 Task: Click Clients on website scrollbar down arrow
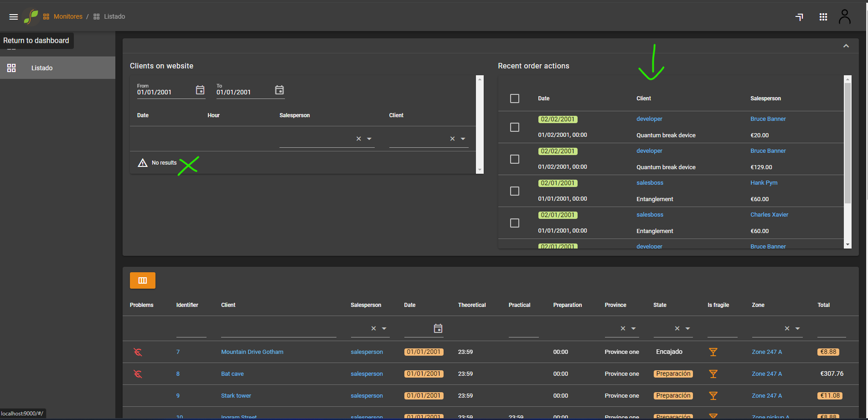pos(480,170)
